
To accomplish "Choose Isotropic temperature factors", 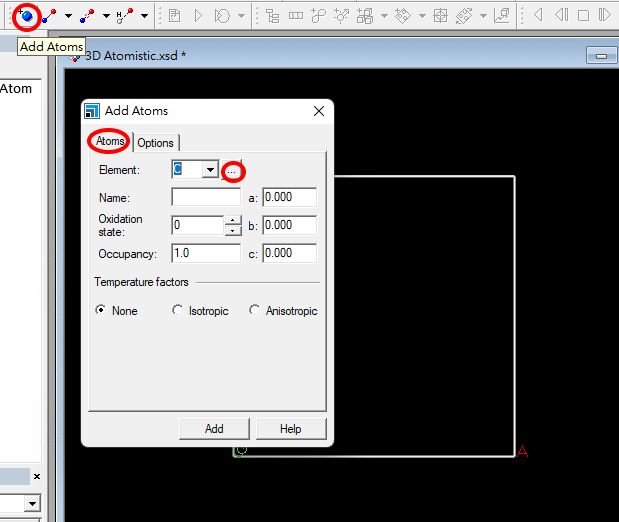I will (178, 311).
